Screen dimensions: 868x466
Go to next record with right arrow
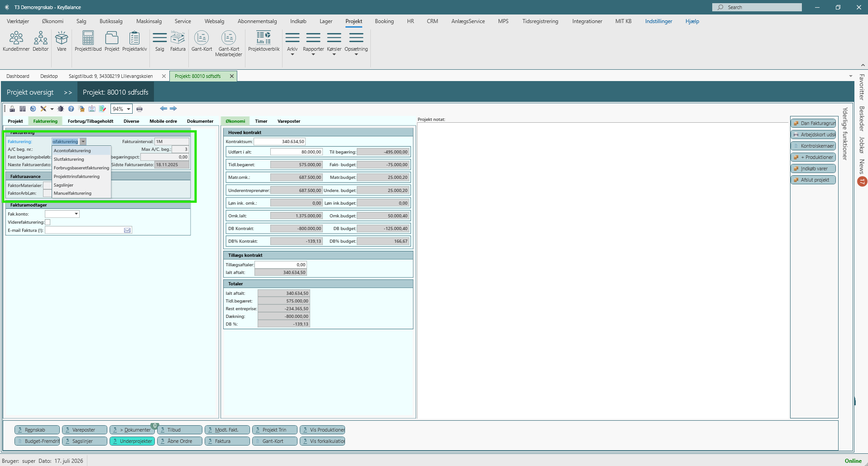[x=173, y=109]
